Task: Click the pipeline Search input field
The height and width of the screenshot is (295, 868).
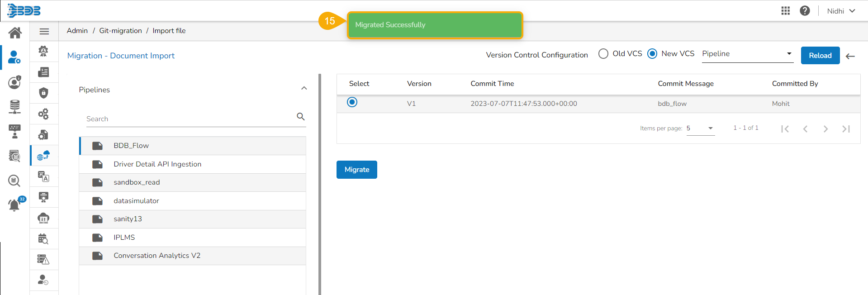Action: 190,119
